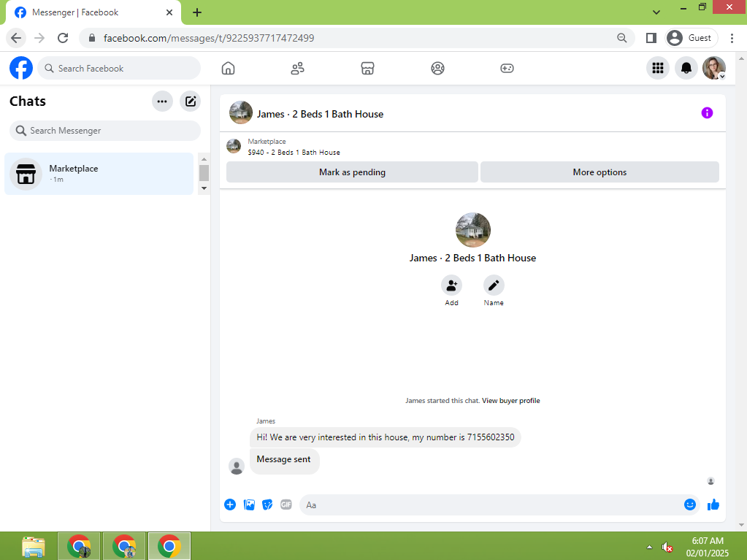Open the Friends icon in the top navigation
Image resolution: width=747 pixels, height=560 pixels.
298,68
